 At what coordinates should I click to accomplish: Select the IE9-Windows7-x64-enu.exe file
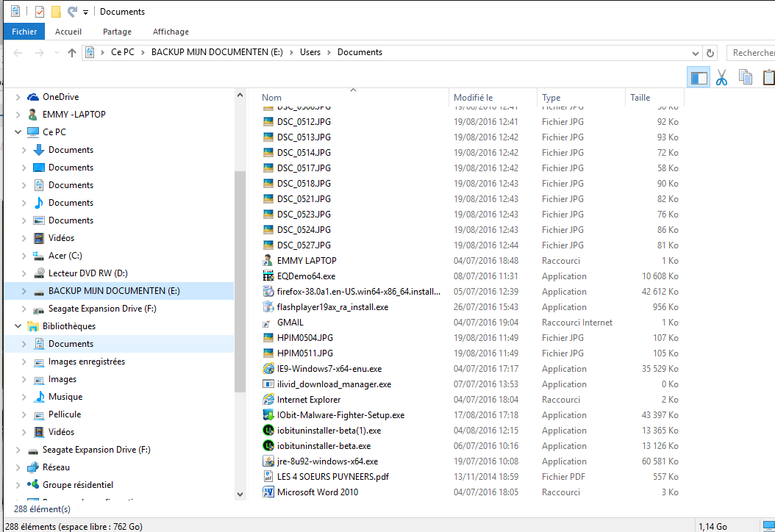point(329,368)
